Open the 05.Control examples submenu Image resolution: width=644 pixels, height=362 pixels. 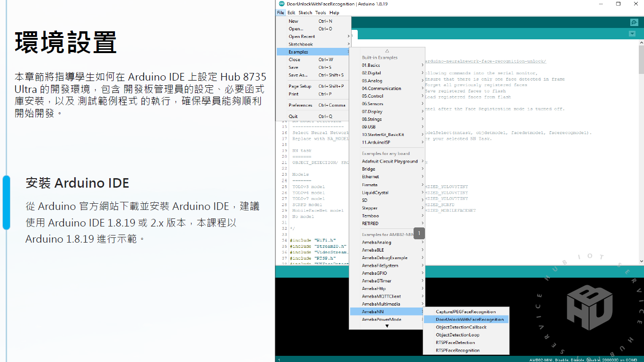click(387, 96)
